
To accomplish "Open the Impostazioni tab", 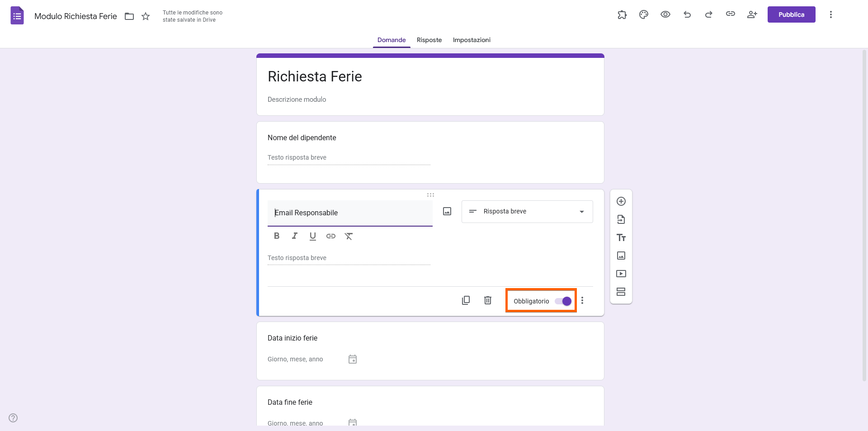I will pyautogui.click(x=472, y=40).
